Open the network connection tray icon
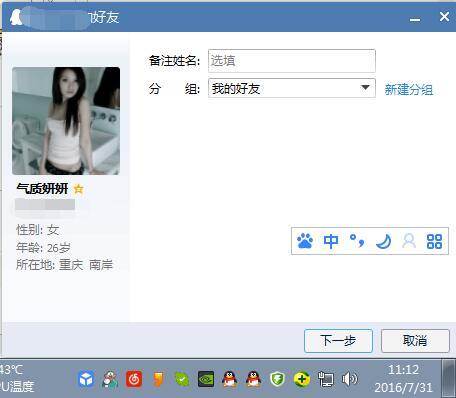 click(326, 379)
